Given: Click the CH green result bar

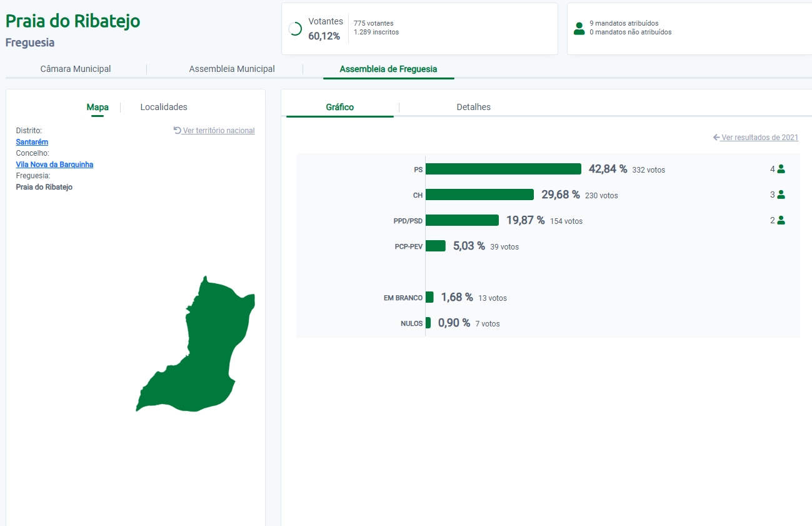Looking at the screenshot, I should tap(479, 195).
